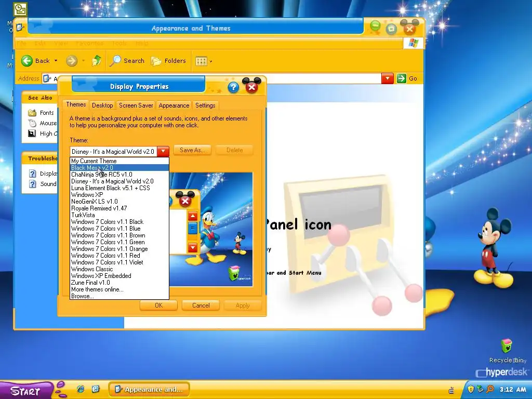Switch to the Settings tab
This screenshot has width=532, height=399.
(205, 105)
